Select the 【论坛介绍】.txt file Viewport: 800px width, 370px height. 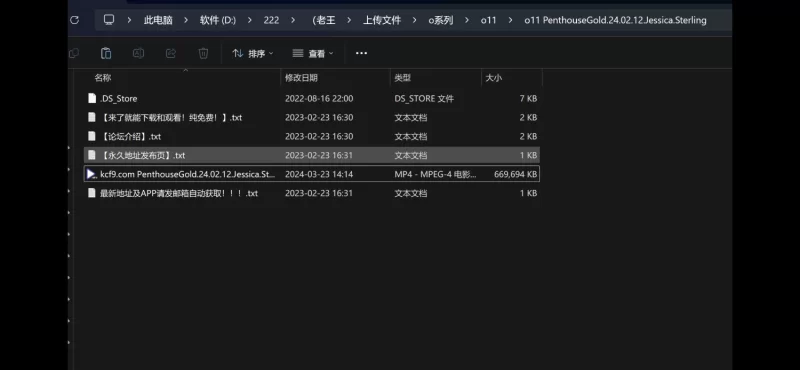(x=312, y=136)
